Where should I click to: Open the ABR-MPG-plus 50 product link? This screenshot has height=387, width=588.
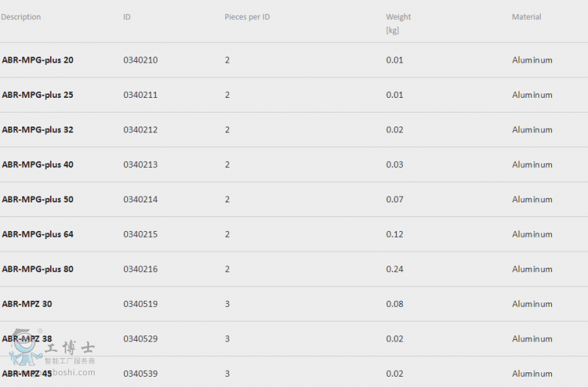pos(37,199)
